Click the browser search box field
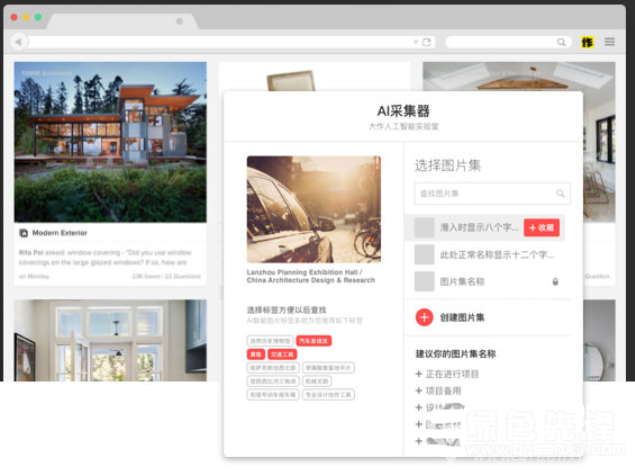Image resolution: width=635 pixels, height=470 pixels. pos(508,42)
